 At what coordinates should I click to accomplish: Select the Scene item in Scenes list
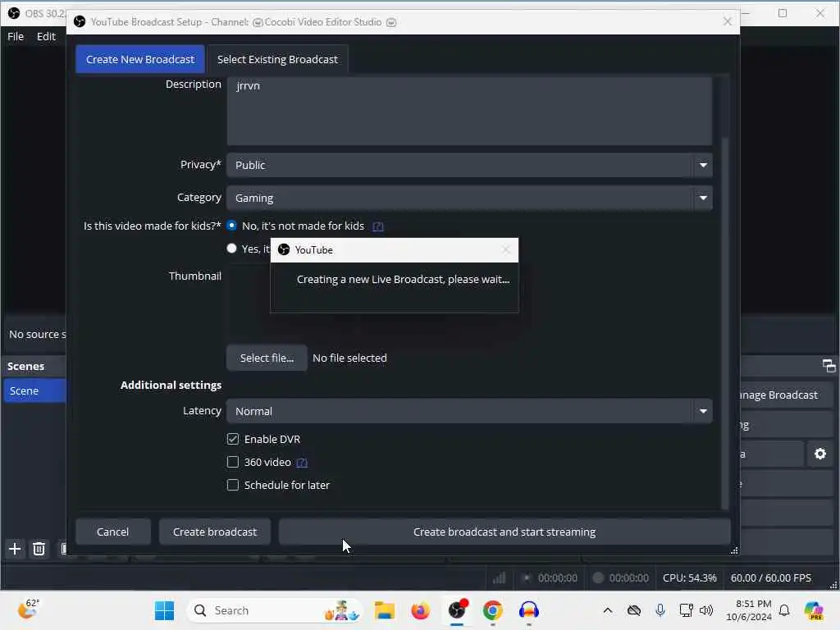tap(34, 391)
